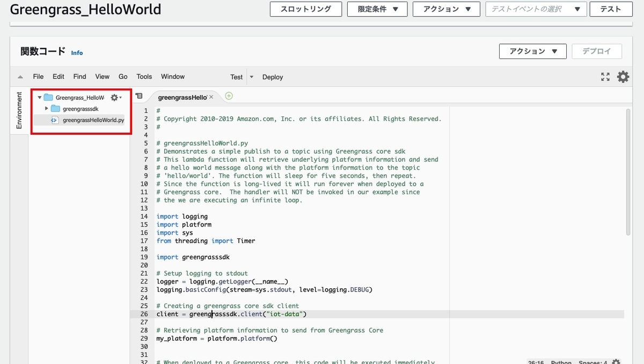This screenshot has height=364, width=644.
Task: Open the 限定条件 dropdown
Action: pos(377,9)
